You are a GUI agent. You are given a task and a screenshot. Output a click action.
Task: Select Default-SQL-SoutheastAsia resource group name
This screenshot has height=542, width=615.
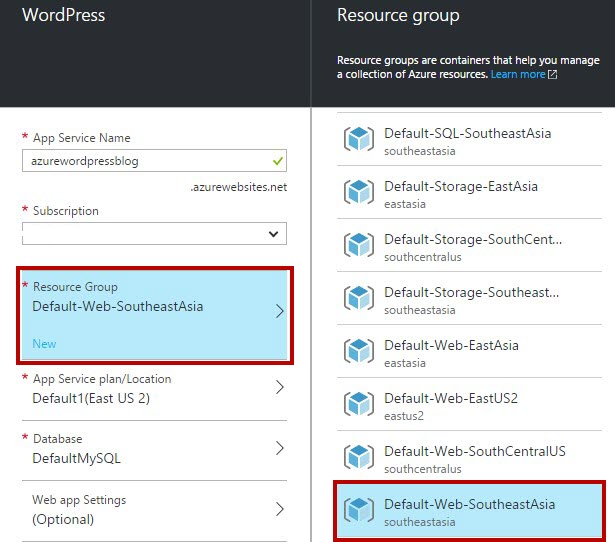(468, 133)
